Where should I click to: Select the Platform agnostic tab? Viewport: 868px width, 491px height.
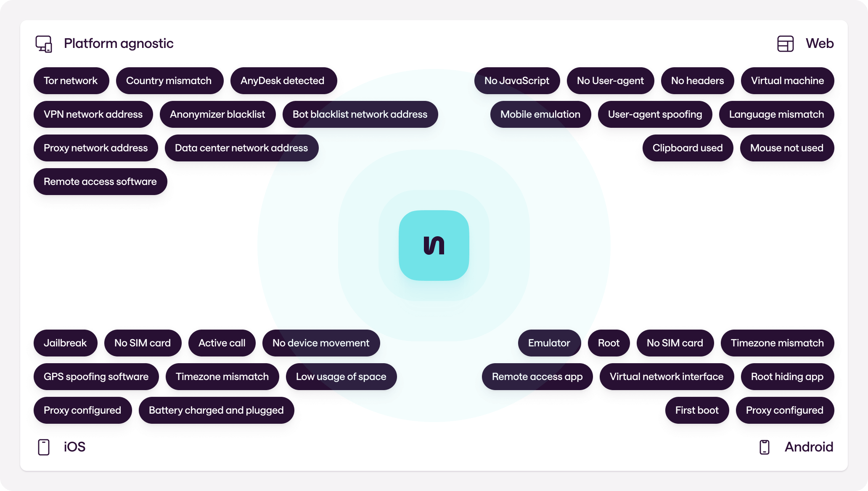(109, 43)
